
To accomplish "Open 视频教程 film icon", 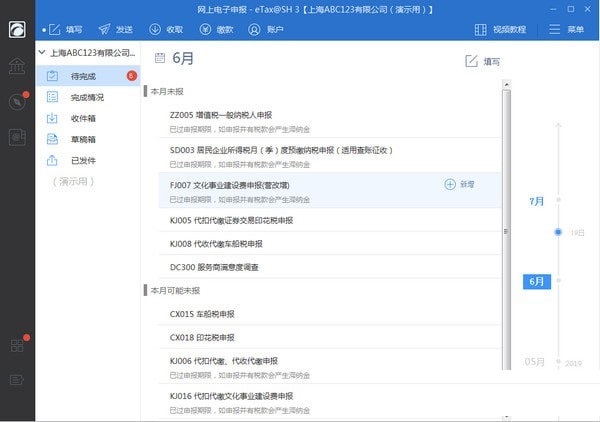I will pos(480,29).
